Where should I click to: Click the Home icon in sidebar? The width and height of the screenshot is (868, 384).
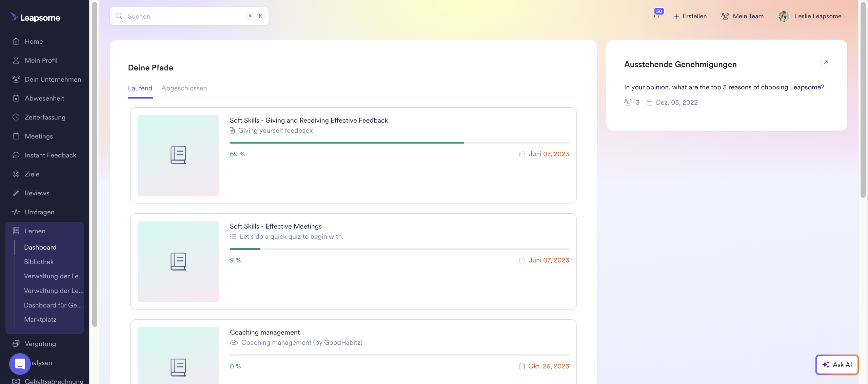[x=16, y=41]
